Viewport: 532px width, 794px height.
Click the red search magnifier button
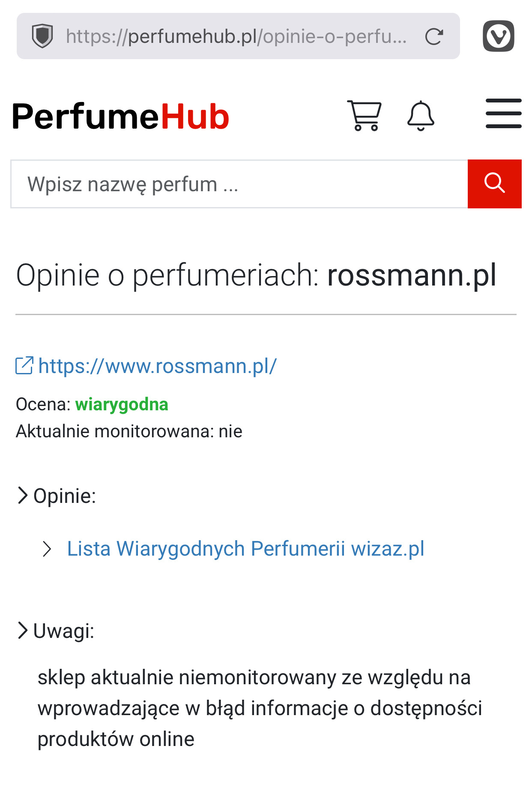click(x=494, y=184)
